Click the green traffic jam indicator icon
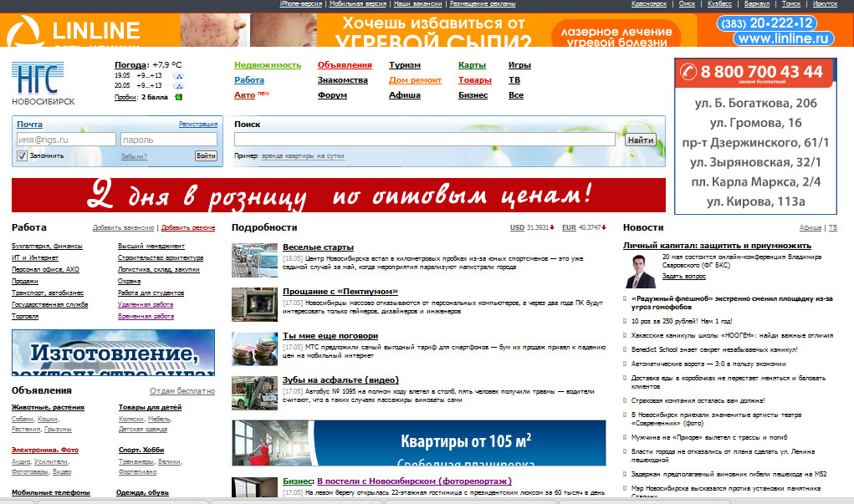854x504 pixels. pyautogui.click(x=178, y=98)
